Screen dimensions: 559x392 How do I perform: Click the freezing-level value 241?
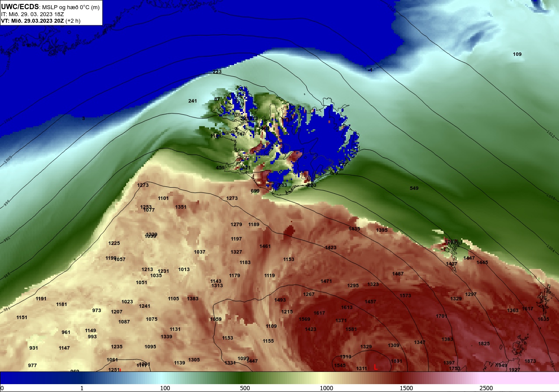tap(193, 101)
